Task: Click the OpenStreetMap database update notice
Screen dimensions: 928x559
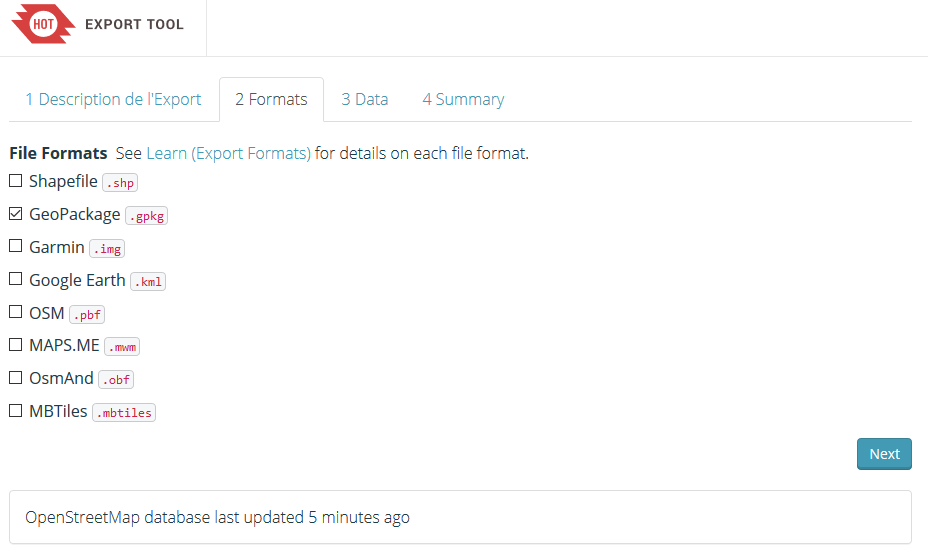Action: [x=217, y=517]
